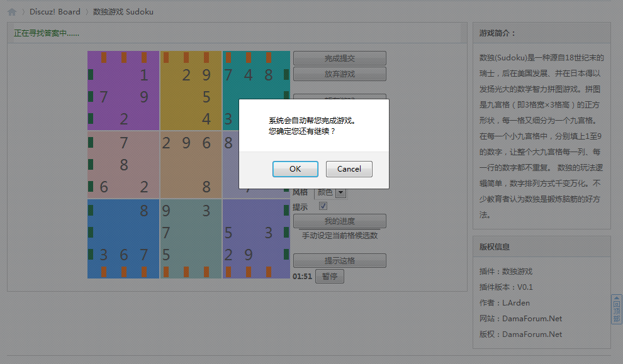The height and width of the screenshot is (364, 623).
Task: Toggle the 提示 hint checkbox
Action: pyautogui.click(x=323, y=206)
